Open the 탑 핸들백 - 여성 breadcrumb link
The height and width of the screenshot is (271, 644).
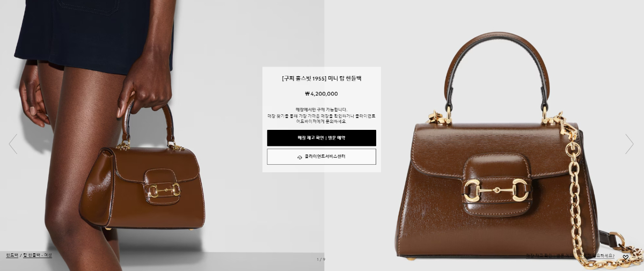[38, 255]
